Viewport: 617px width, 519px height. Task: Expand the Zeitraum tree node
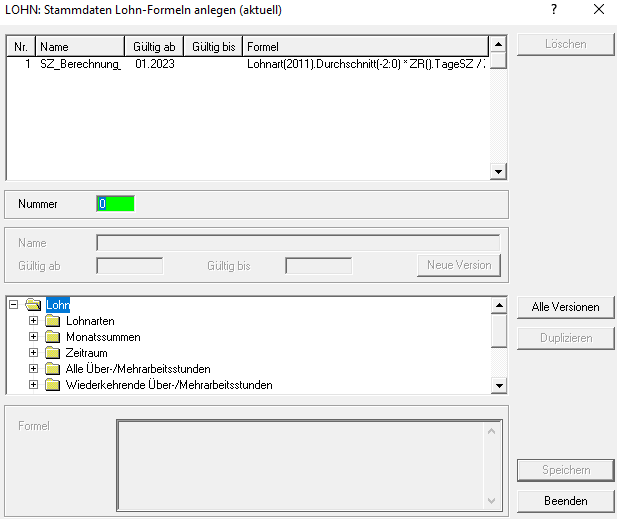click(x=34, y=353)
